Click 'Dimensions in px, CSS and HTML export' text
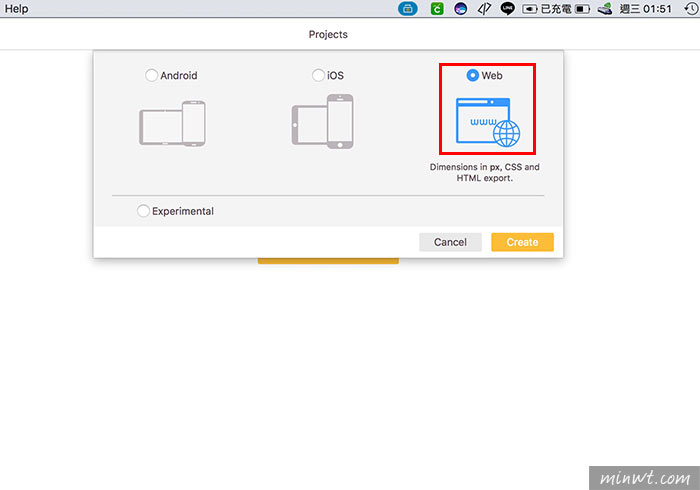Image resolution: width=700 pixels, height=490 pixels. point(484,172)
